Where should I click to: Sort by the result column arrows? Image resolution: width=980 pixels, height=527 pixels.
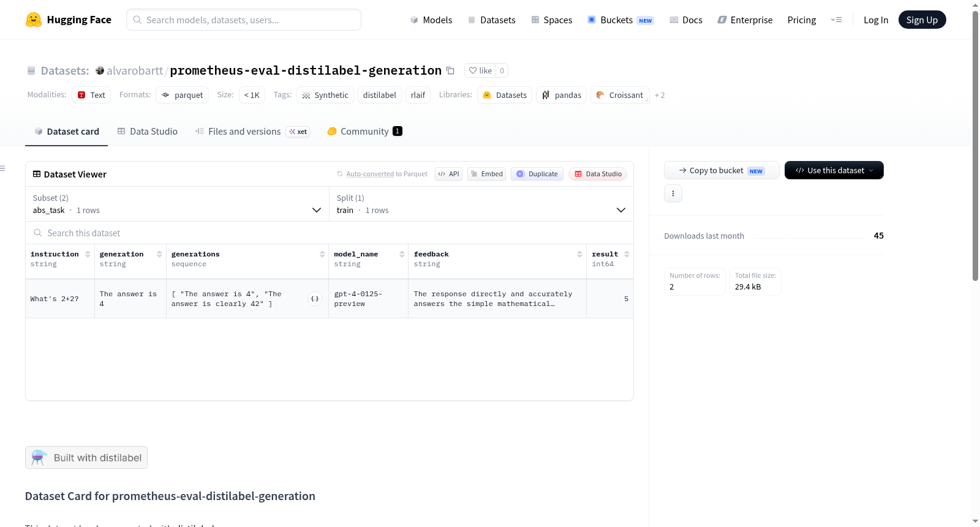tap(627, 254)
